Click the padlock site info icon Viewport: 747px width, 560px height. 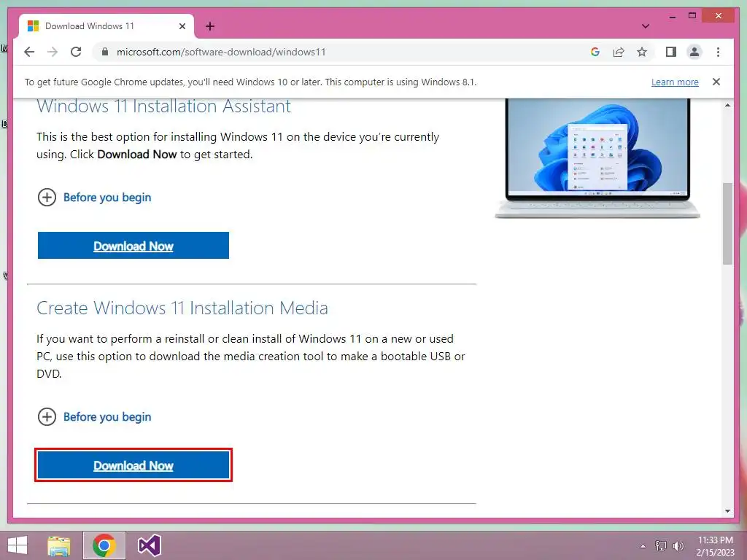tap(105, 52)
